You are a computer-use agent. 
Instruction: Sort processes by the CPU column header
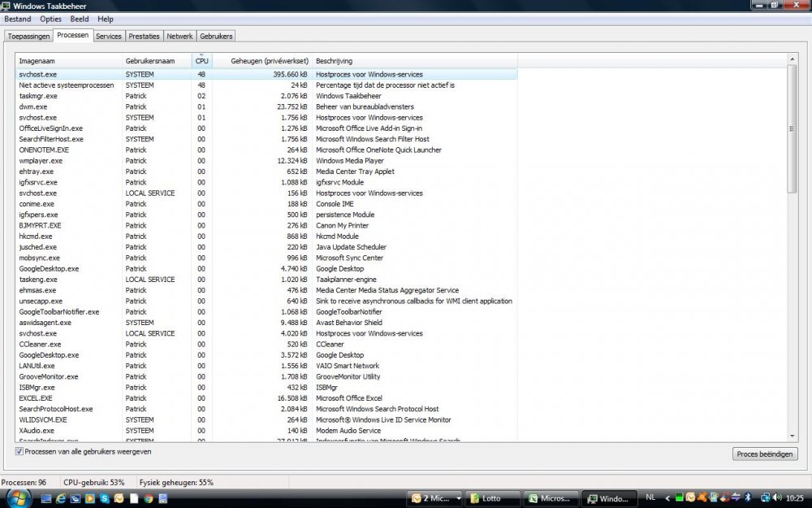[201, 61]
